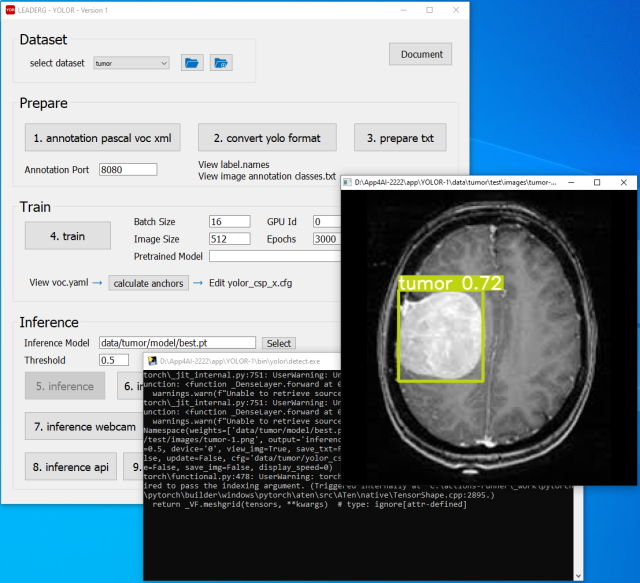
Task: Click the calculate anchors button
Action: point(148,283)
